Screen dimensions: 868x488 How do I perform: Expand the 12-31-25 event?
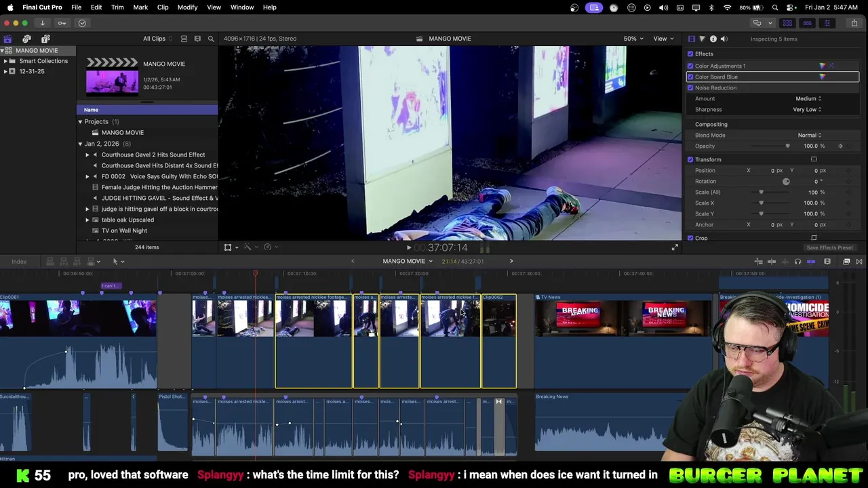5,71
